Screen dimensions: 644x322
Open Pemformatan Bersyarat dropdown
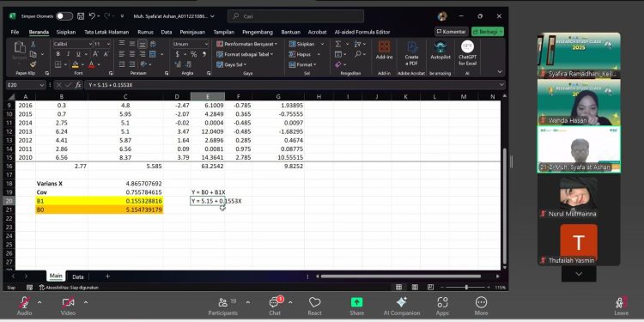[x=246, y=44]
